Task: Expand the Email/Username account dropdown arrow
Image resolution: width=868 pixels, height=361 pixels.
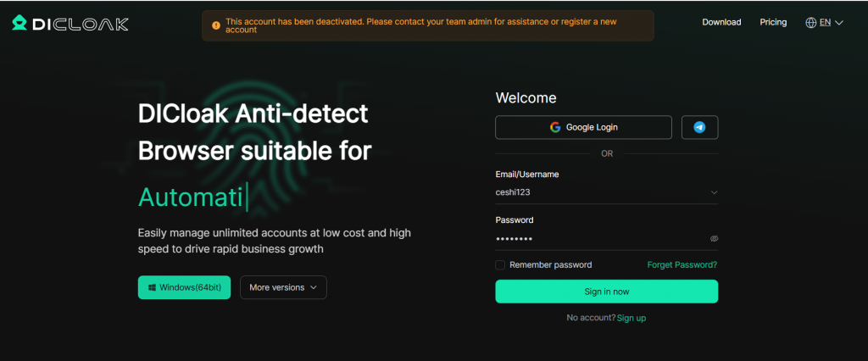Action: pyautogui.click(x=714, y=192)
